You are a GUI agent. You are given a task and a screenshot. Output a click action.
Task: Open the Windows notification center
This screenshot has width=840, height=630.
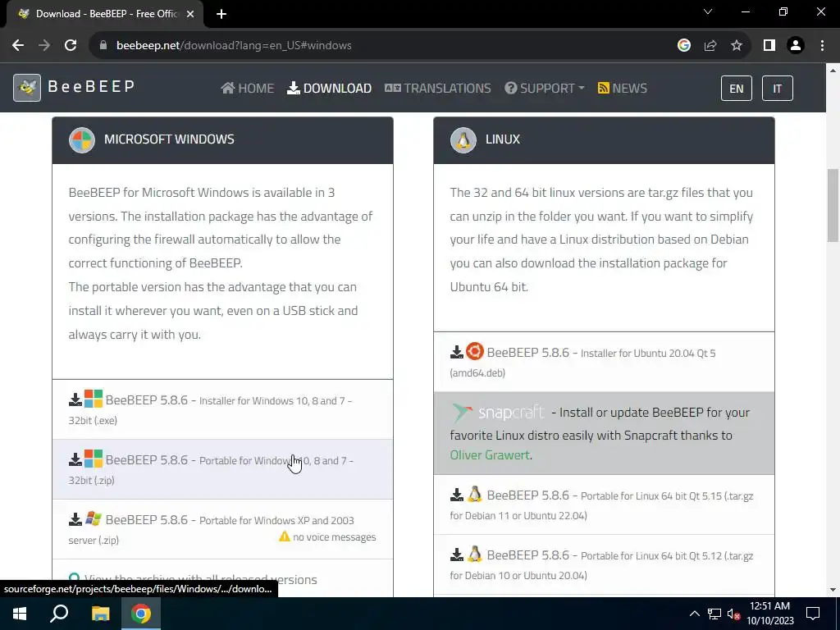813,614
